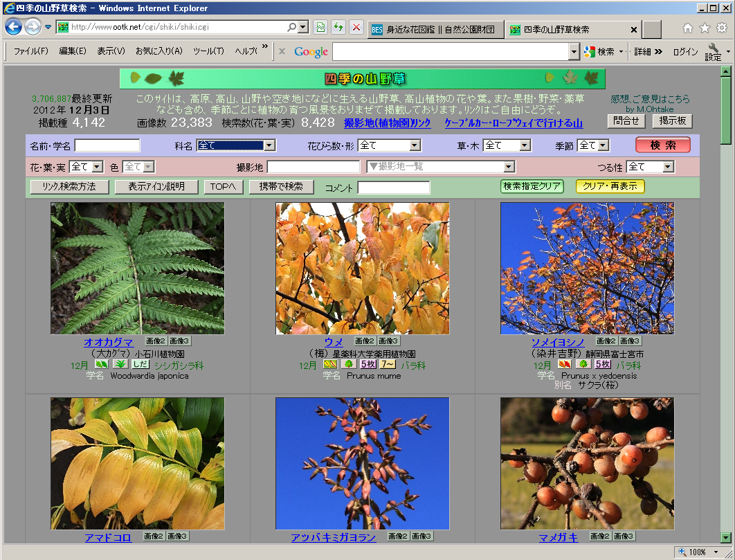Go back with the browser Back arrow
Screen dimensions: 735x560
(13, 27)
